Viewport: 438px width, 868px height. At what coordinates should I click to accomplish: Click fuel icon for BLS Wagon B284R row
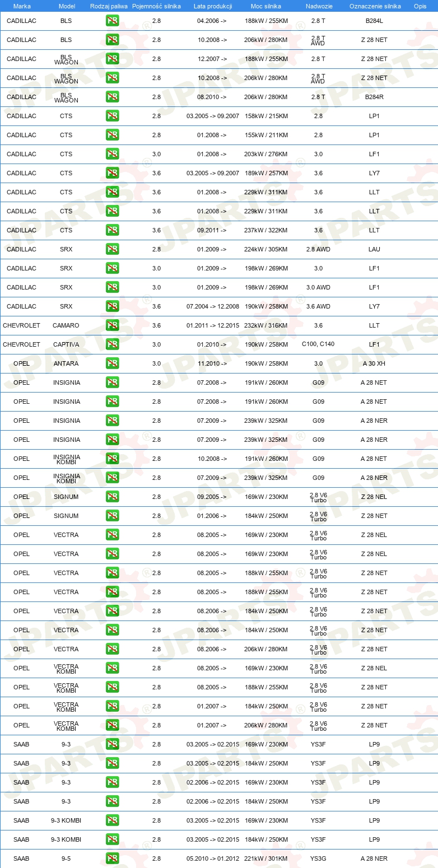(112, 97)
